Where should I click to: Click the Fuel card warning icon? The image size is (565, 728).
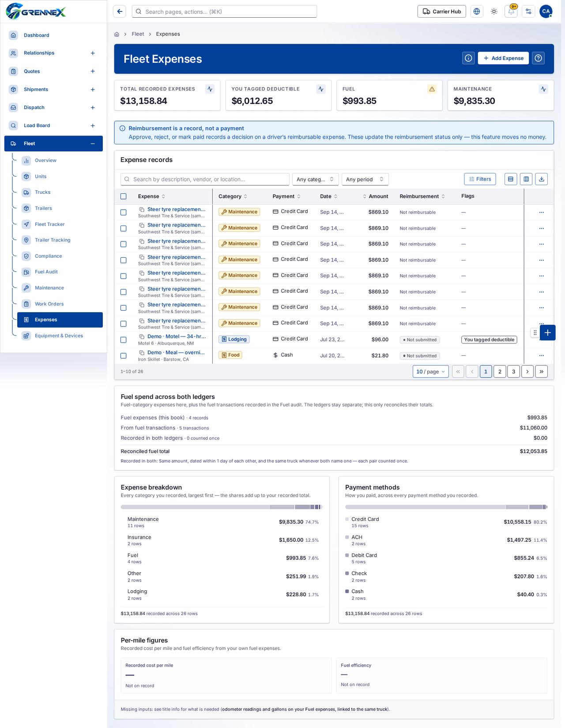pos(432,89)
